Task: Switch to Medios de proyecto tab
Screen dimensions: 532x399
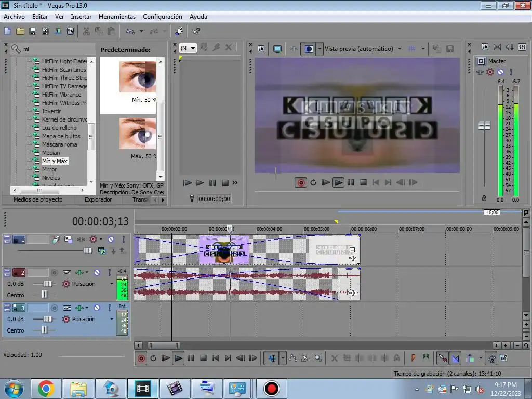Action: (38, 199)
